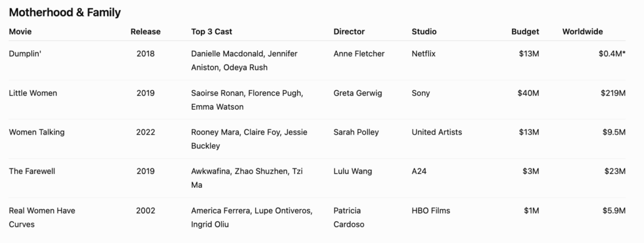
Task: Click the Motherhood & Family heading
Action: click(x=65, y=13)
